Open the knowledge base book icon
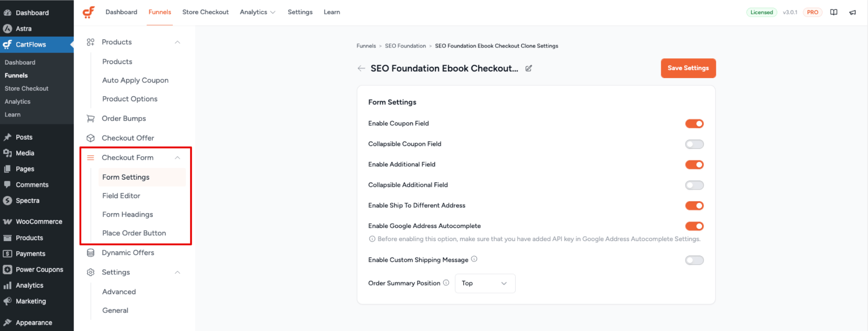This screenshot has width=868, height=331. (834, 12)
